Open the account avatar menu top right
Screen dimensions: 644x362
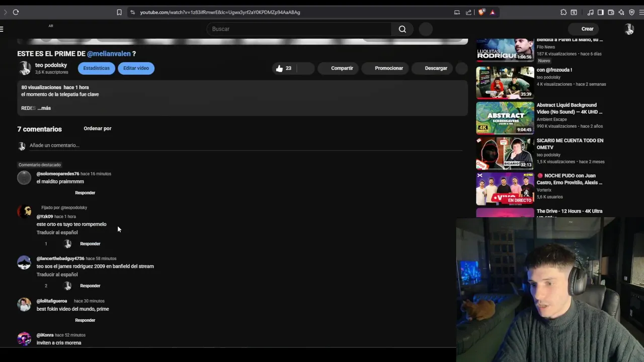629,29
